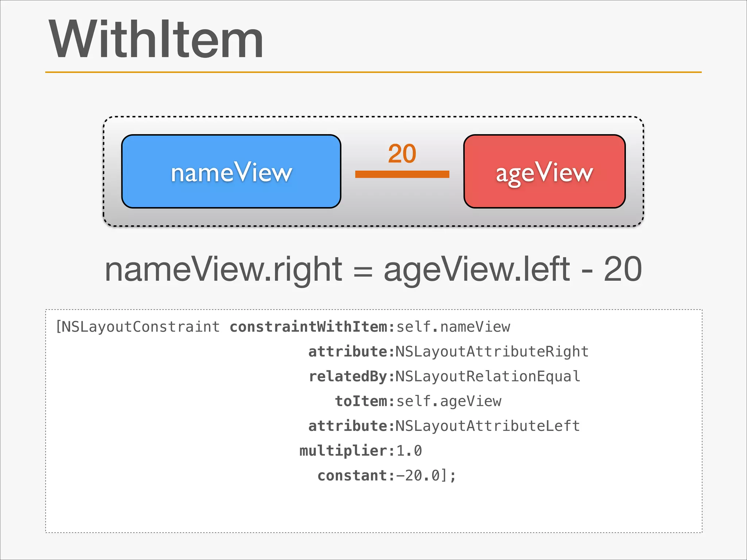
Task: Click the multiplier:1.0 line
Action: [x=361, y=451]
